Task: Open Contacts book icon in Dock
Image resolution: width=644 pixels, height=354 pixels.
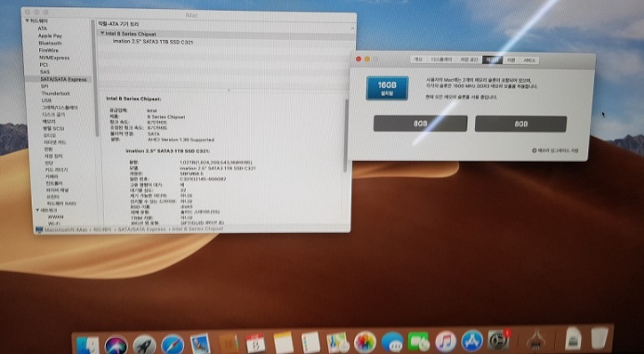Action: click(x=229, y=344)
